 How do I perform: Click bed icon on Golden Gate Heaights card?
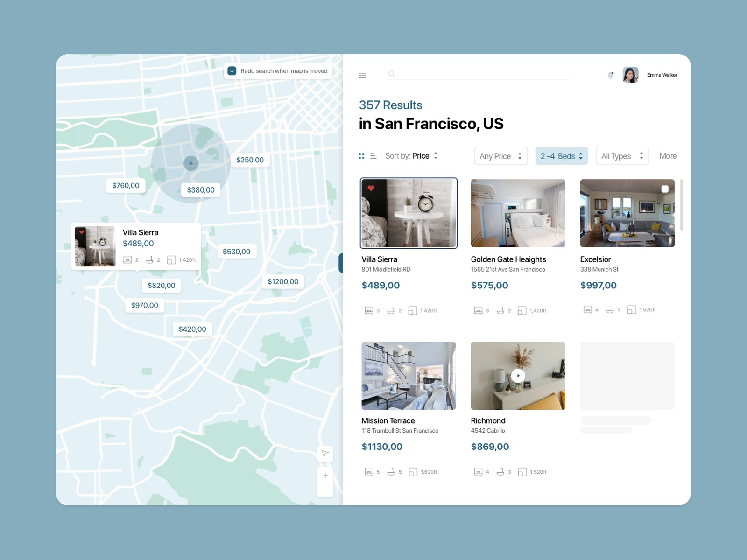coord(478,310)
